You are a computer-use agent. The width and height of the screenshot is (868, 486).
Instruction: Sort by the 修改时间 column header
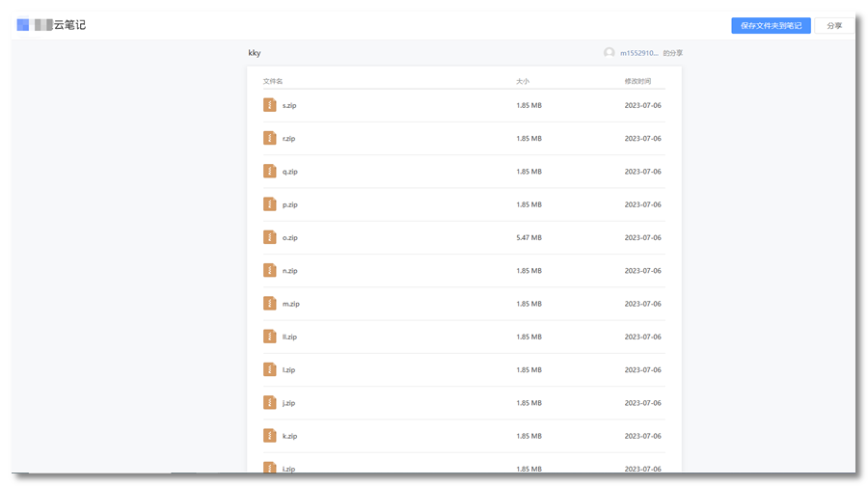(637, 81)
